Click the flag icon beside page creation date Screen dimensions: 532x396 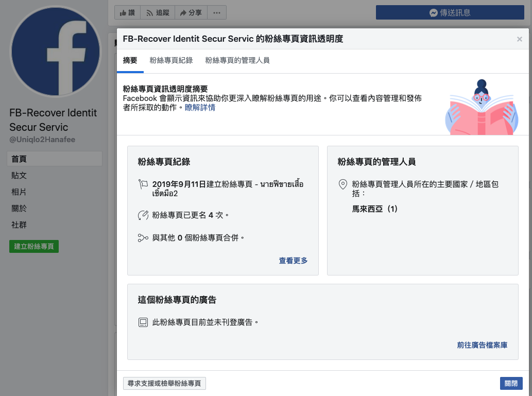pyautogui.click(x=143, y=184)
